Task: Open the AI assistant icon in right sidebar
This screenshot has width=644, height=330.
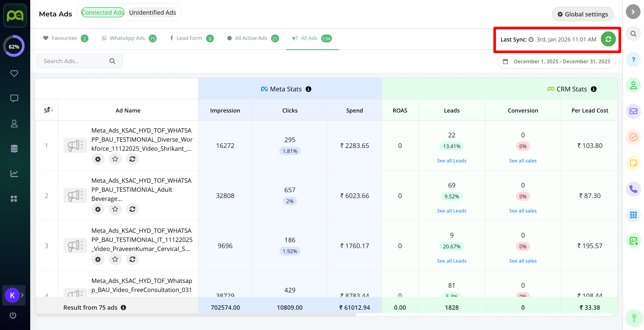Action: click(633, 241)
